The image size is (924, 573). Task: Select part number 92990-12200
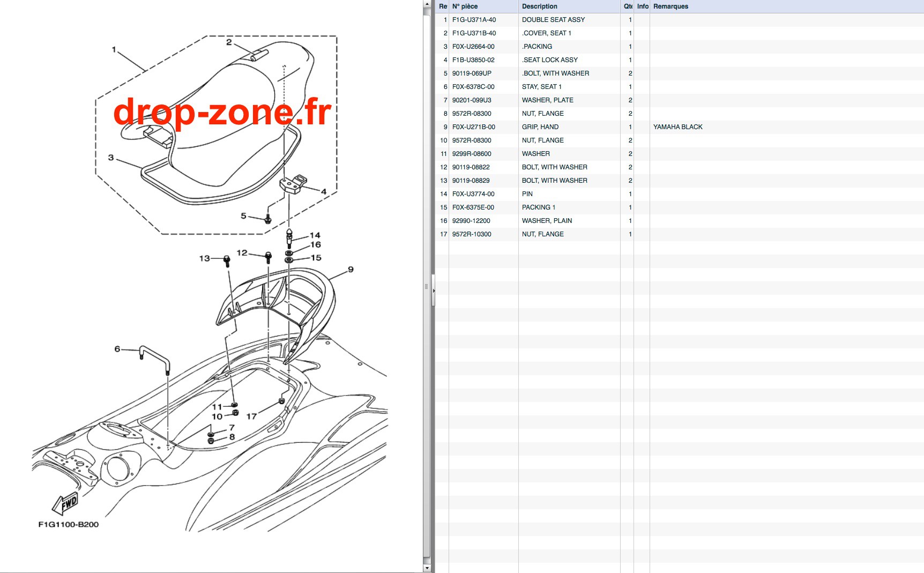tap(471, 221)
